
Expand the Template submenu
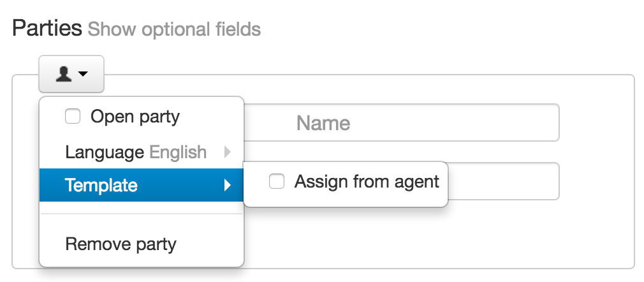(142, 185)
